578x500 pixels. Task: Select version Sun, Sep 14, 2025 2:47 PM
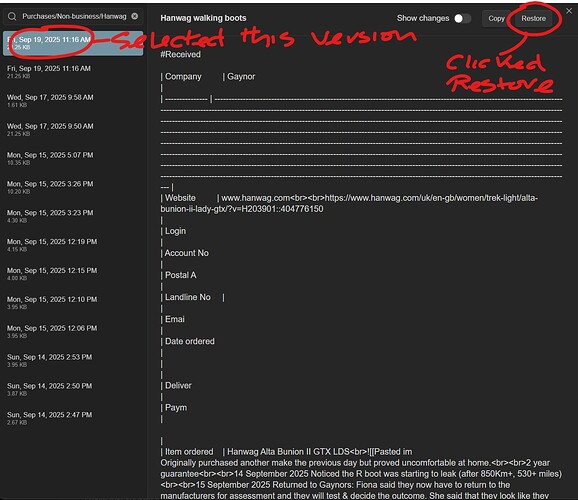[x=73, y=418]
